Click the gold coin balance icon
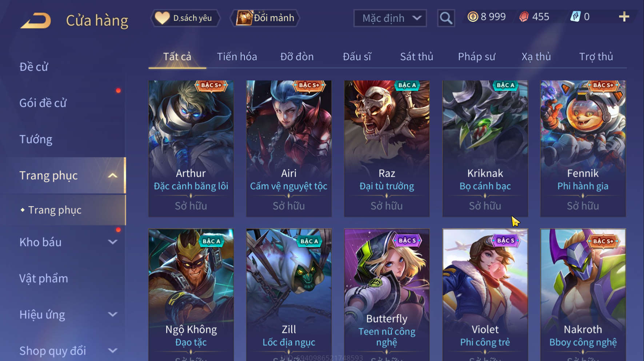Viewport: 644px width, 361px height. pyautogui.click(x=473, y=17)
